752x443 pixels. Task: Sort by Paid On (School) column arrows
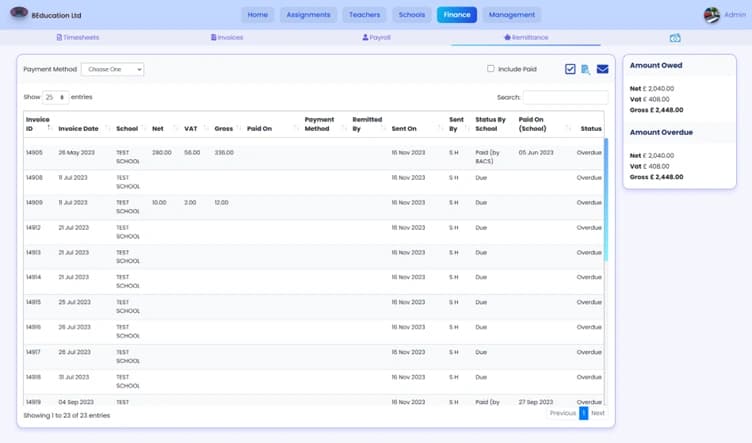[568, 128]
